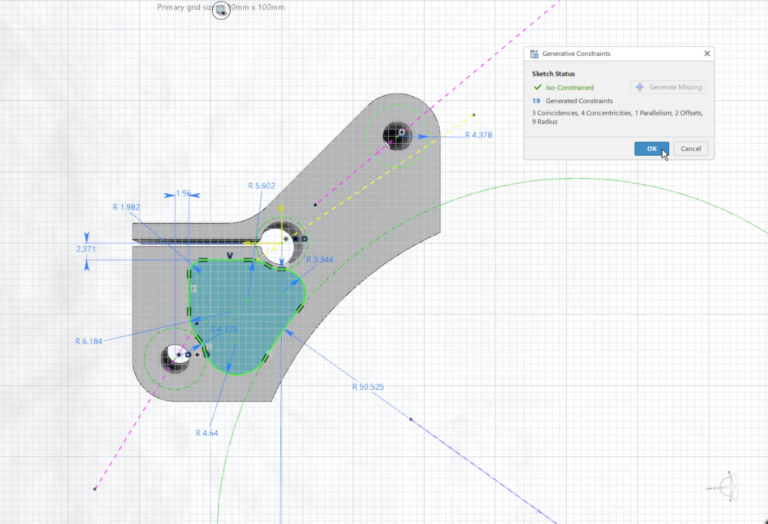The width and height of the screenshot is (768, 524).
Task: Click the view orientation icon in corner
Action: (x=729, y=487)
